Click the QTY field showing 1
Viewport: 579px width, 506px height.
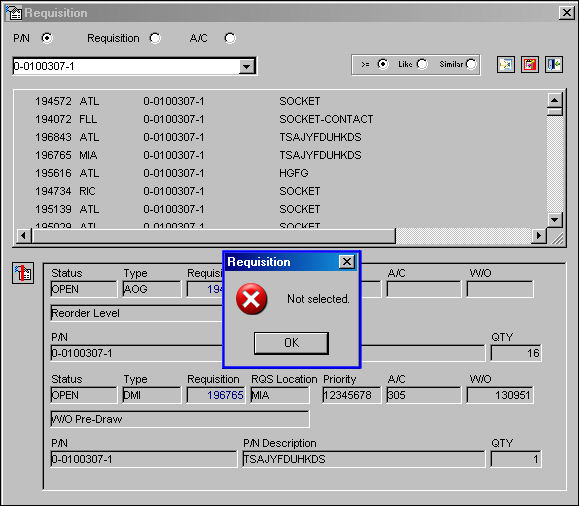pyautogui.click(x=516, y=459)
